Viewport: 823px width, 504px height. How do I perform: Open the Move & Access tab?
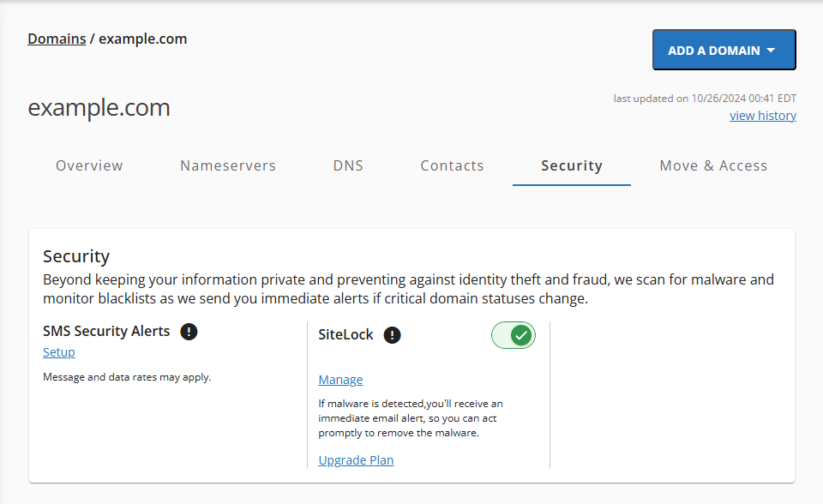(713, 165)
